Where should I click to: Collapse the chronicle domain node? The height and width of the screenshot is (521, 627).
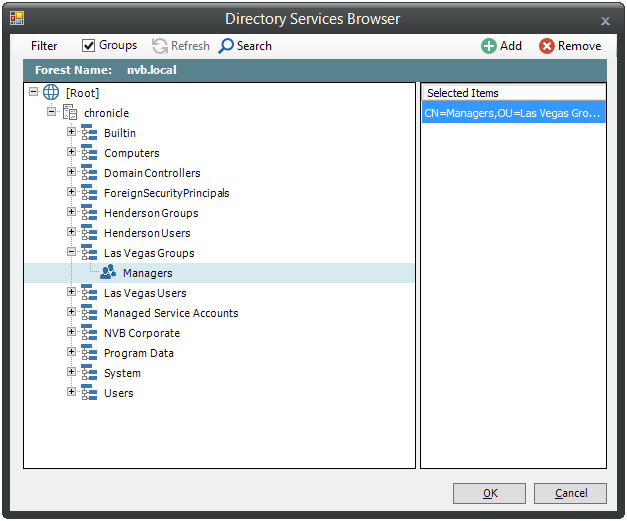(51, 112)
